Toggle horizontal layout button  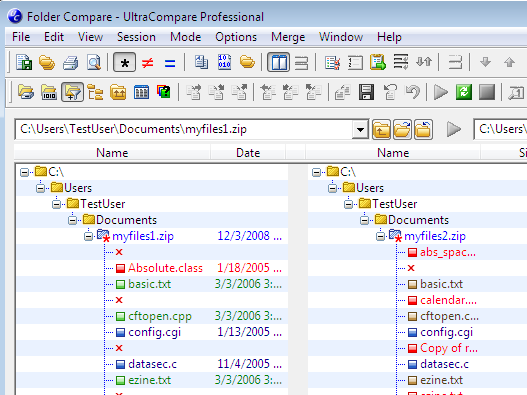coord(301,63)
